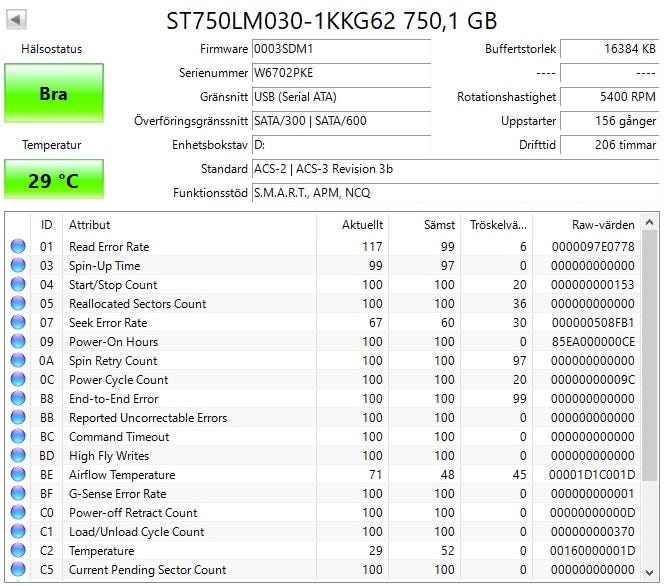665x586 pixels.
Task: Click the green Bra health status button
Action: click(x=53, y=94)
